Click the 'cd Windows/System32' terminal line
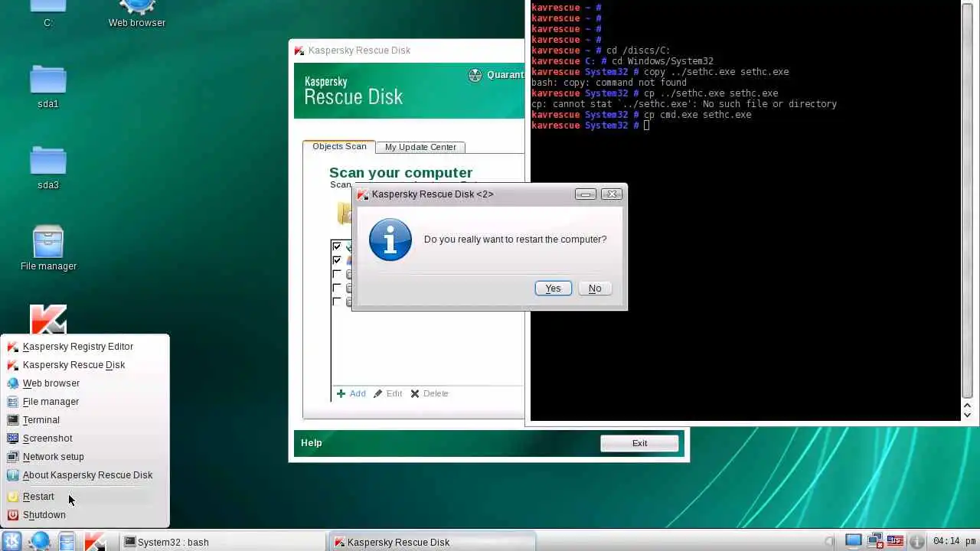The image size is (980, 551). click(662, 61)
